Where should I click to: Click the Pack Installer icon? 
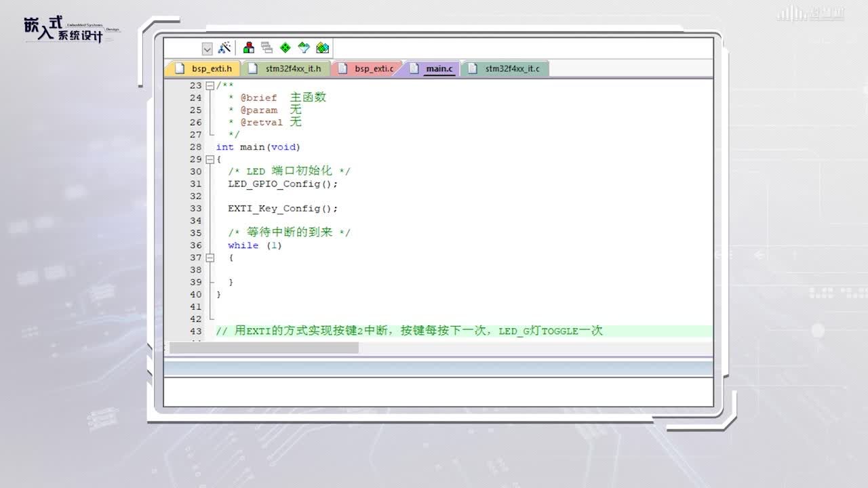coord(323,48)
